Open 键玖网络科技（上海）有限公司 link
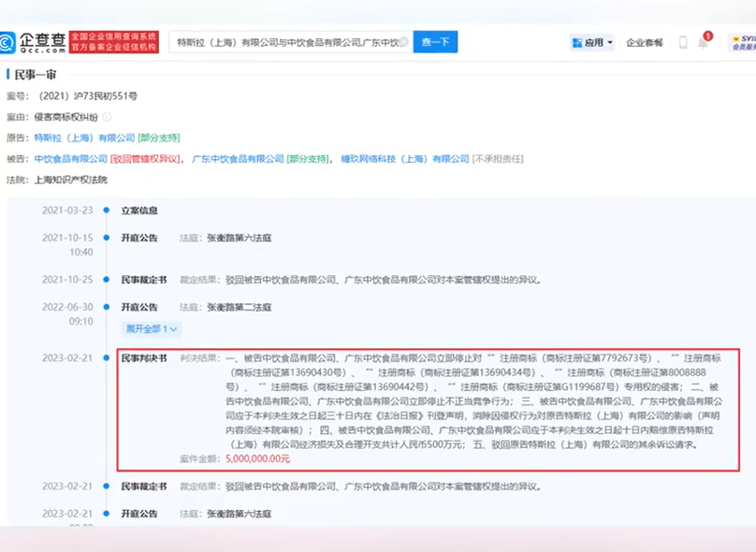Screen dimensions: 756x552 click(404, 159)
